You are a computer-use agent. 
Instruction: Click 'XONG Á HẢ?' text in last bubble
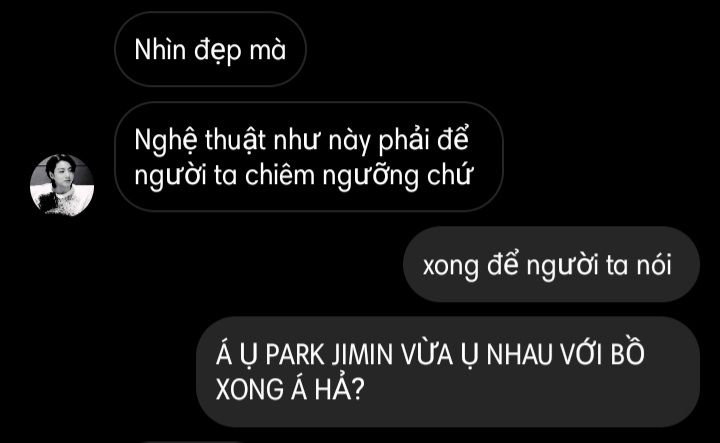coord(290,389)
